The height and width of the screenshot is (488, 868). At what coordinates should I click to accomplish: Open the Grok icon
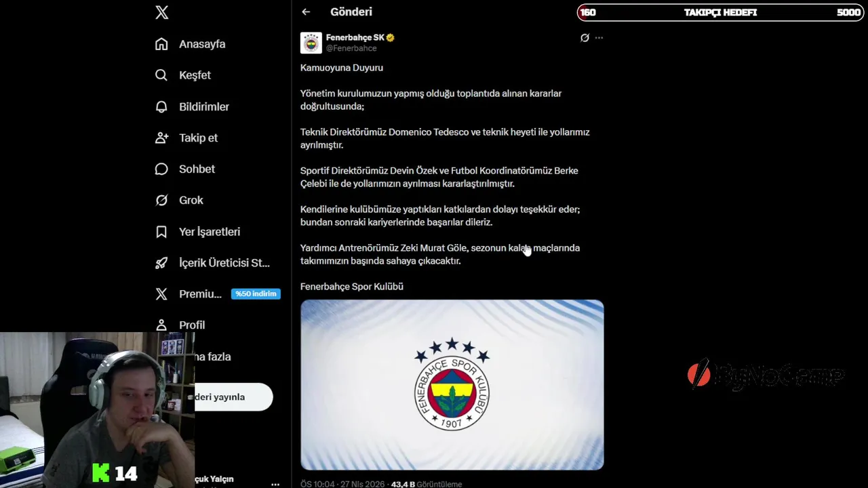[161, 200]
